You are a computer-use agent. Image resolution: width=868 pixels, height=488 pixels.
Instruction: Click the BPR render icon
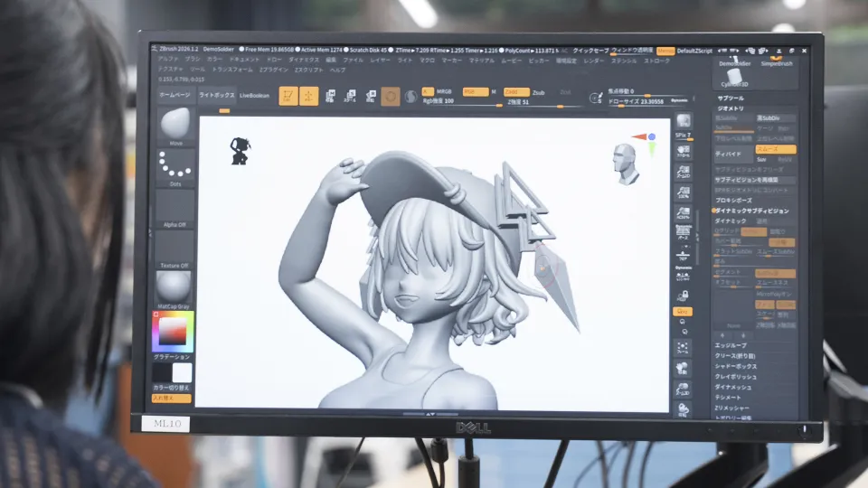click(x=684, y=121)
